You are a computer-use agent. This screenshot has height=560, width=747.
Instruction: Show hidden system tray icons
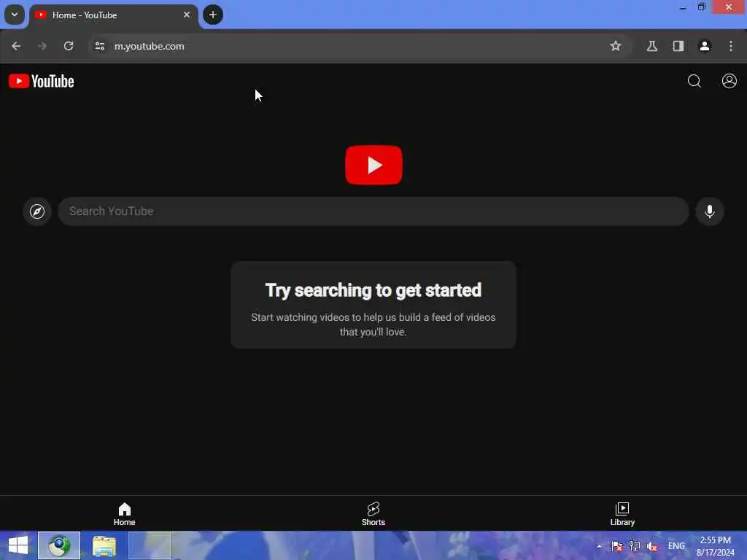[x=599, y=546]
